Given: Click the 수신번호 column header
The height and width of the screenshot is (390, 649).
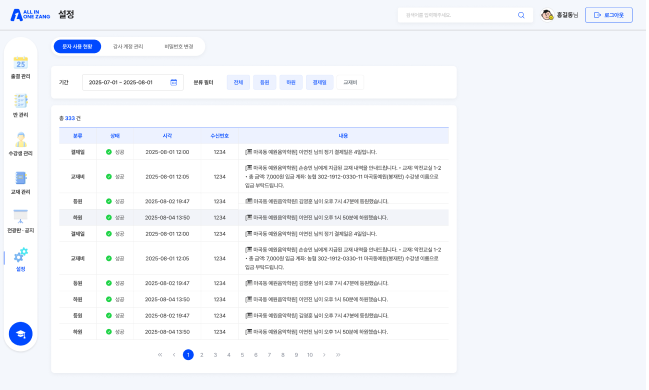Looking at the screenshot, I should click(x=219, y=136).
